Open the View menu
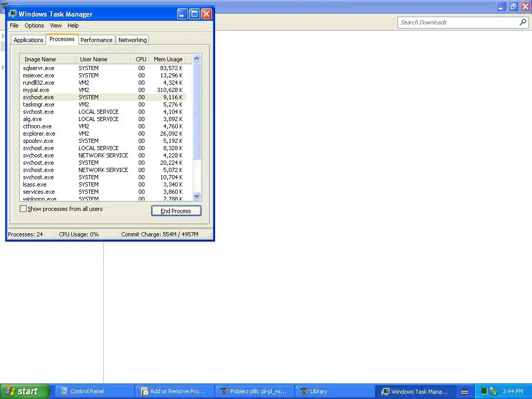 56,25
